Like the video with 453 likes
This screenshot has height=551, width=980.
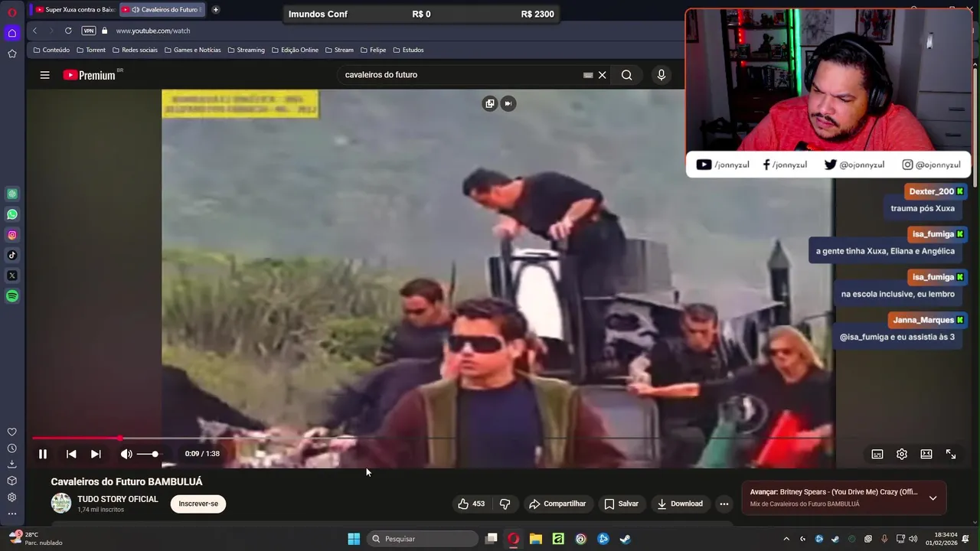[x=471, y=504]
